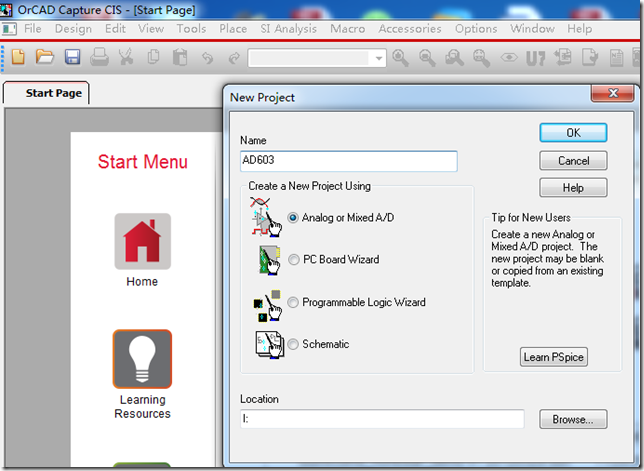Click the Home icon in Start Menu

click(x=142, y=241)
